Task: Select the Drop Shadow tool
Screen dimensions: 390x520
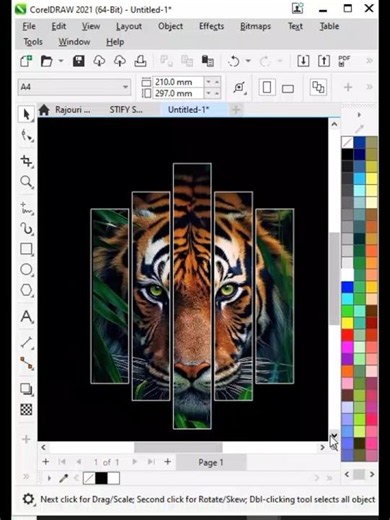Action: (27, 389)
